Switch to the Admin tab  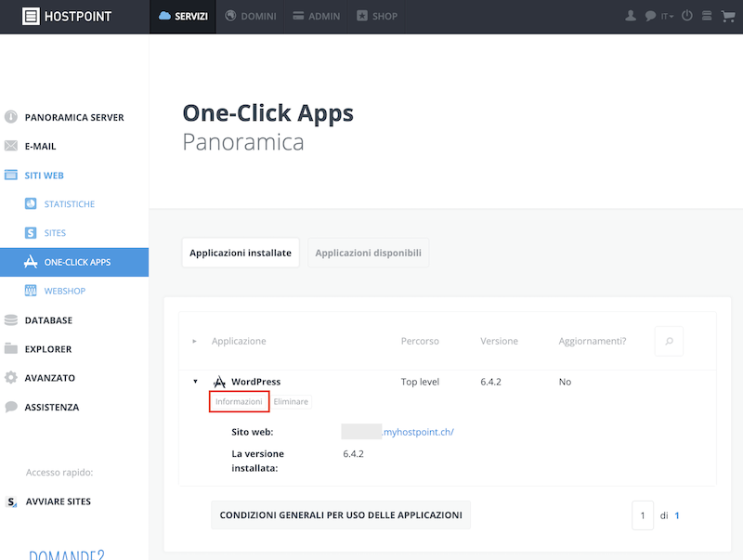316,17
